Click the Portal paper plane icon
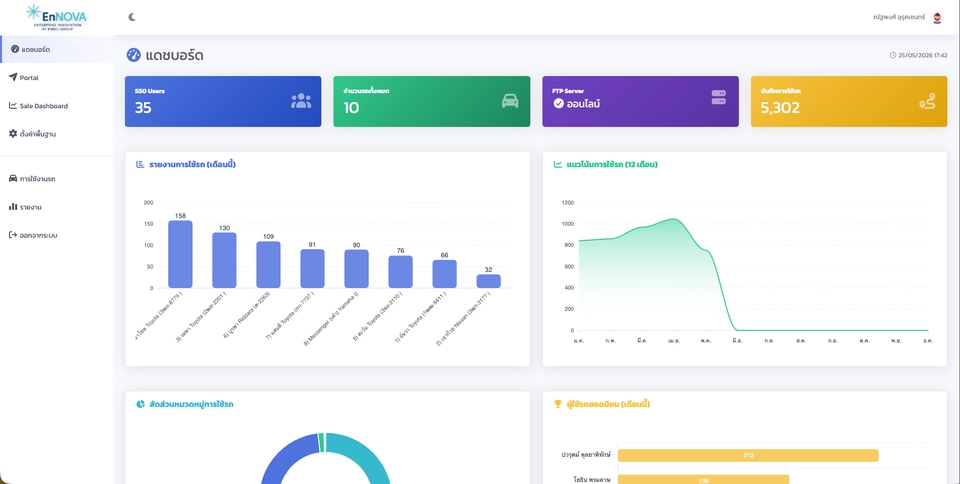The height and width of the screenshot is (484, 960). 13,77
